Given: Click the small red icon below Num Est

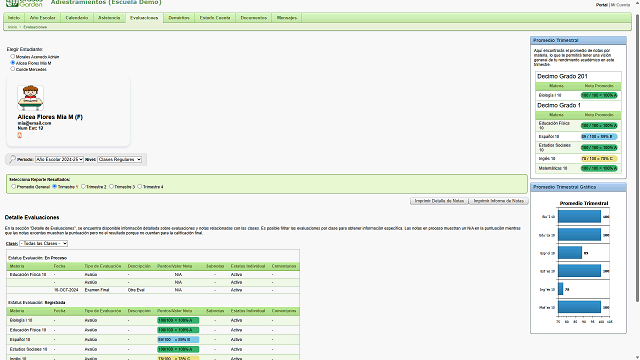Looking at the screenshot, I should point(19,135).
